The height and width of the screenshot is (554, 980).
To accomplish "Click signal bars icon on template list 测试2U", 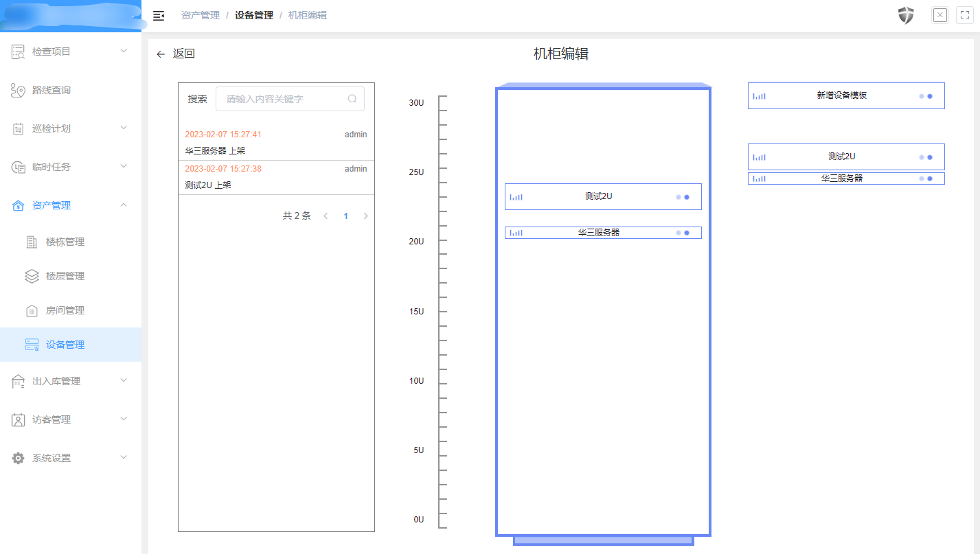I will coord(759,157).
